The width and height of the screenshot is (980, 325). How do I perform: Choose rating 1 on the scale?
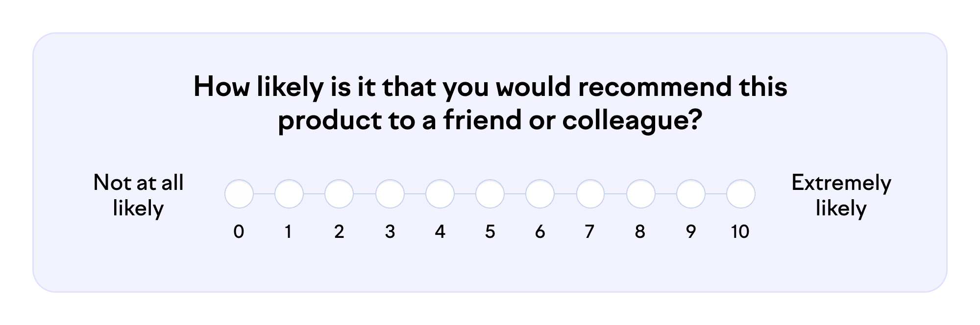(289, 194)
